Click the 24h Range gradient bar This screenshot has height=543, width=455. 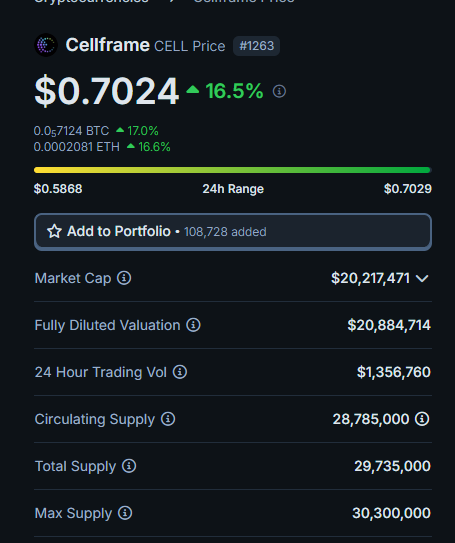click(232, 170)
